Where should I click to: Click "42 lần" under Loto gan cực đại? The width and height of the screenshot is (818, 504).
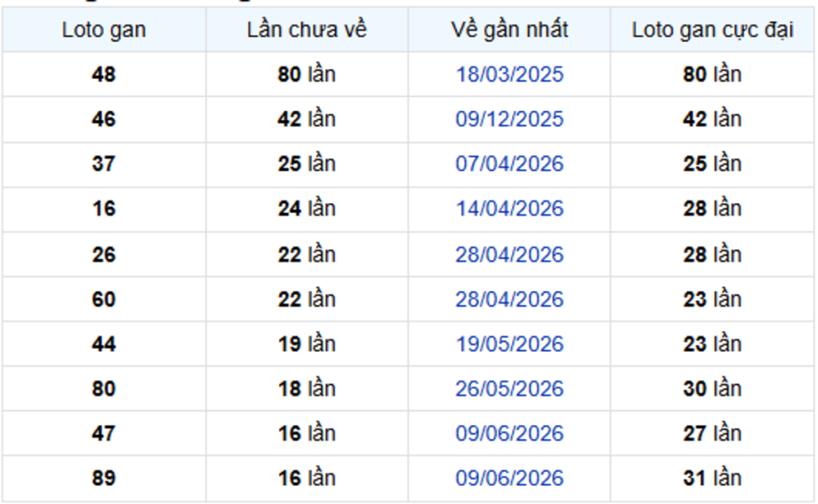pos(713,119)
